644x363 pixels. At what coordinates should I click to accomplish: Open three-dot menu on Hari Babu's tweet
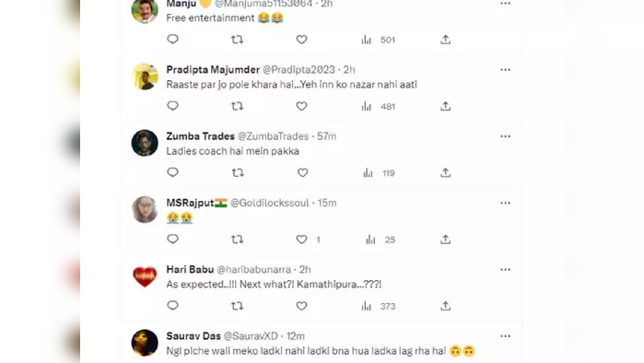(x=505, y=269)
